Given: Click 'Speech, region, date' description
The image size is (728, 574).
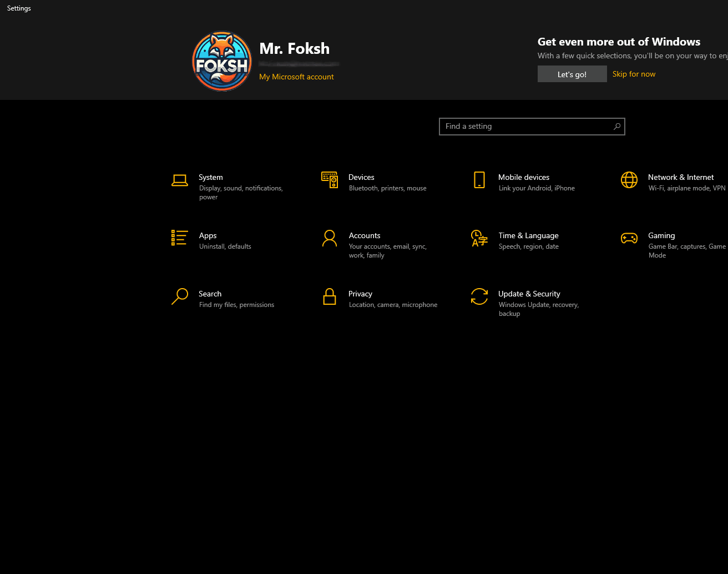Looking at the screenshot, I should tap(529, 246).
